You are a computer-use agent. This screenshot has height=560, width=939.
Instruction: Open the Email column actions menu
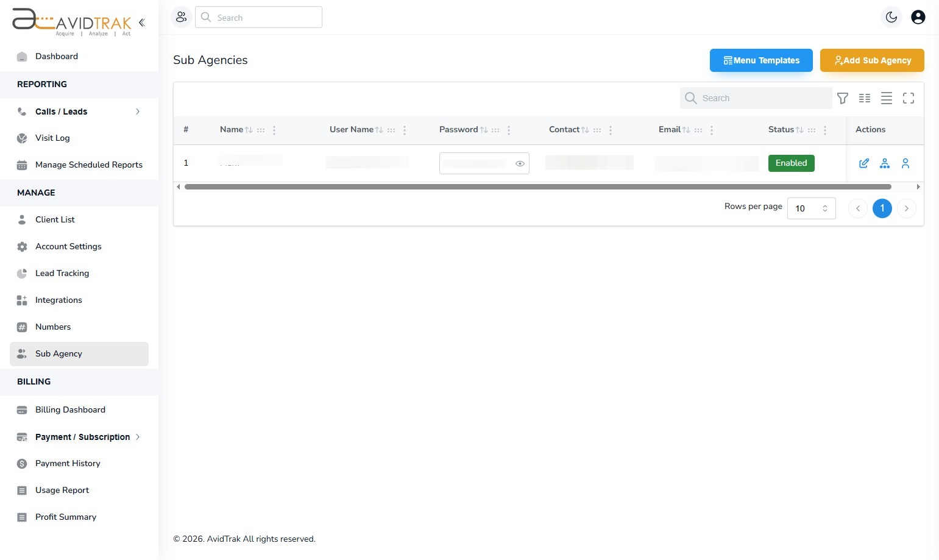[712, 130]
